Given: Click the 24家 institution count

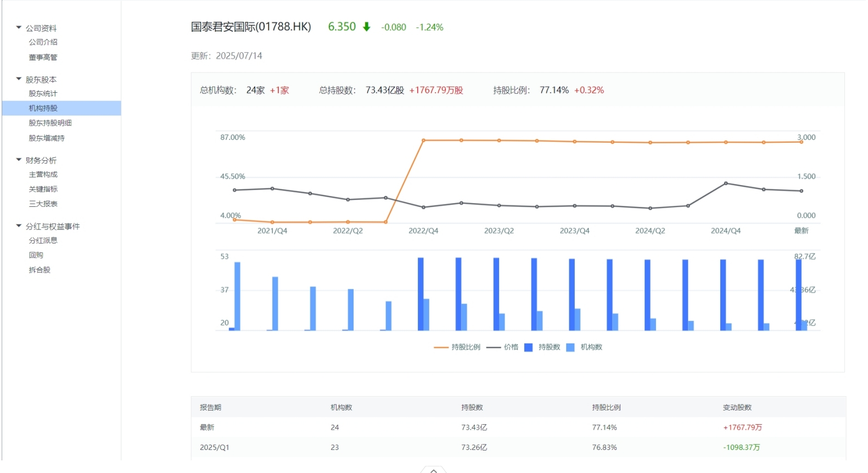Looking at the screenshot, I should 255,91.
